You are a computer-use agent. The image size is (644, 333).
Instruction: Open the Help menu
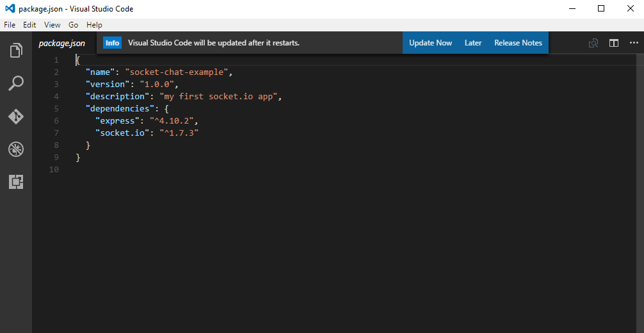(94, 25)
